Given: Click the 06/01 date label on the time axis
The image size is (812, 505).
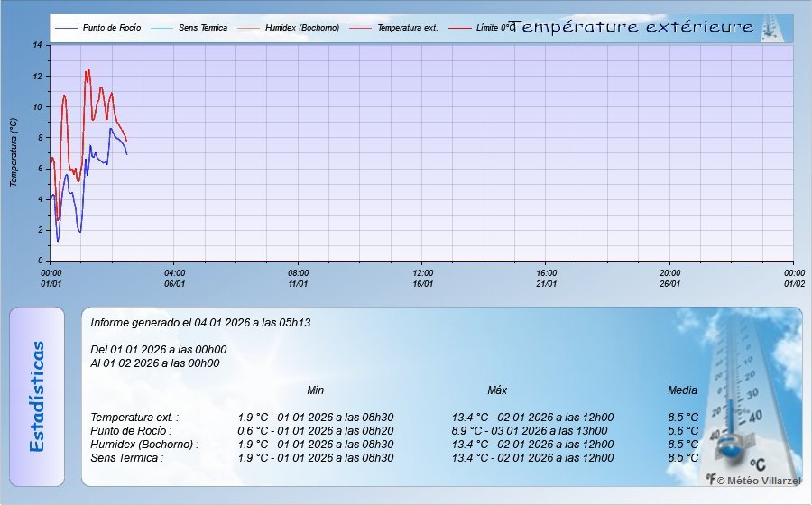Looking at the screenshot, I should coord(175,283).
